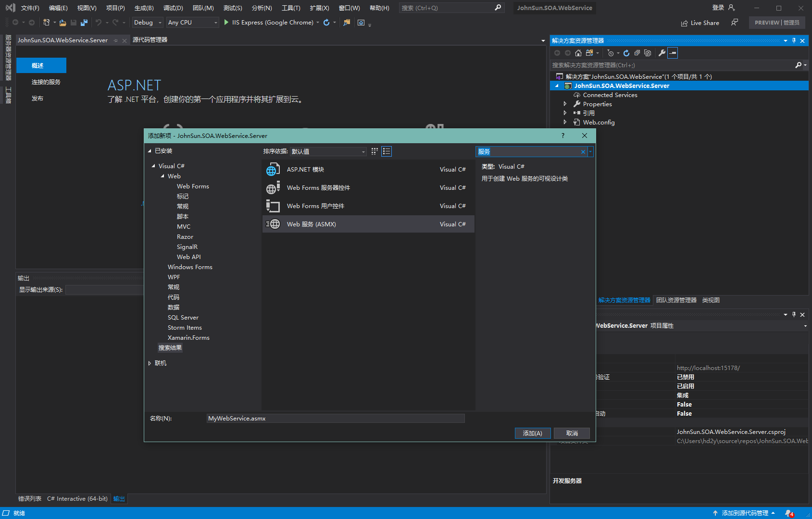Click Home icon in Solution Explorer toolbar

tap(578, 53)
